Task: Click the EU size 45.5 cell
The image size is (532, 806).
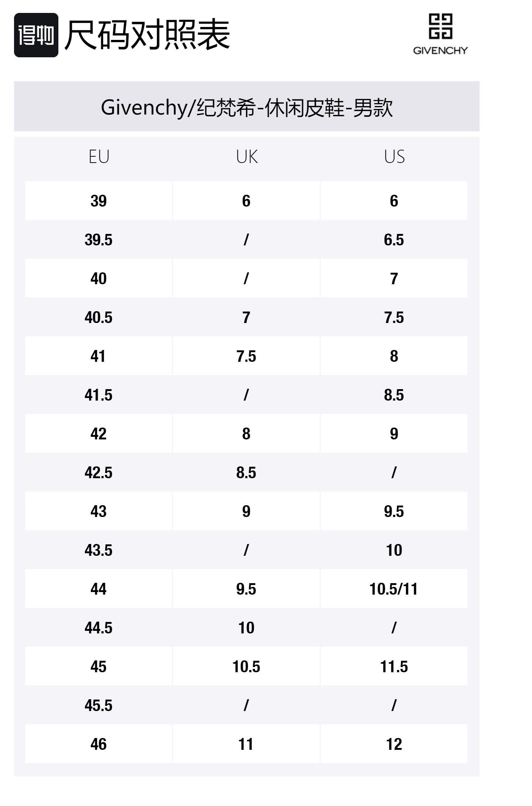Action: point(99,705)
